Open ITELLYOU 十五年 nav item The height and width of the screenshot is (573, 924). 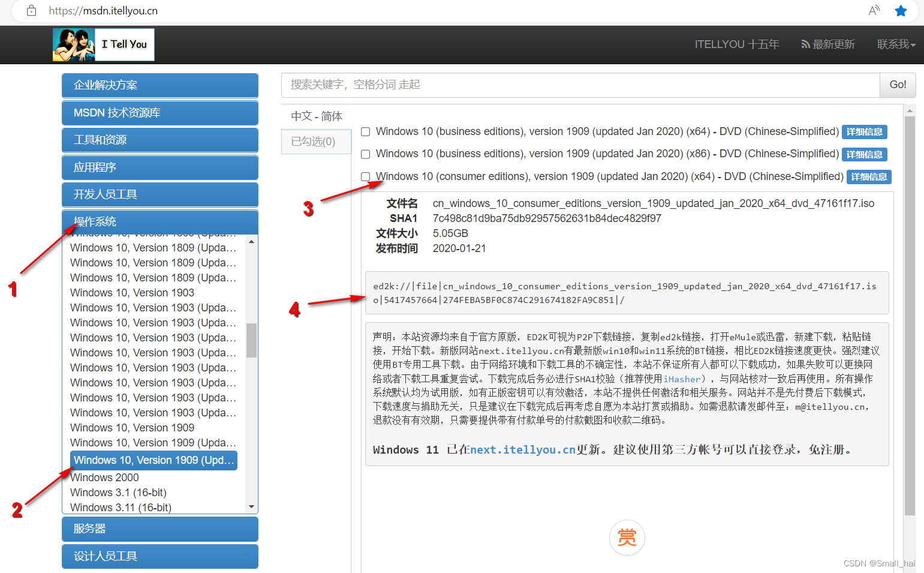pos(737,44)
